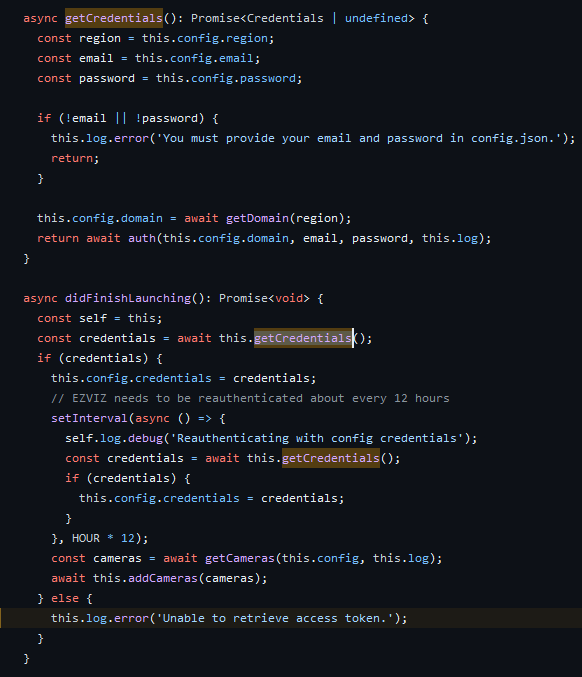Image resolution: width=582 pixels, height=677 pixels.
Task: Click the else keyword
Action: click(65, 598)
